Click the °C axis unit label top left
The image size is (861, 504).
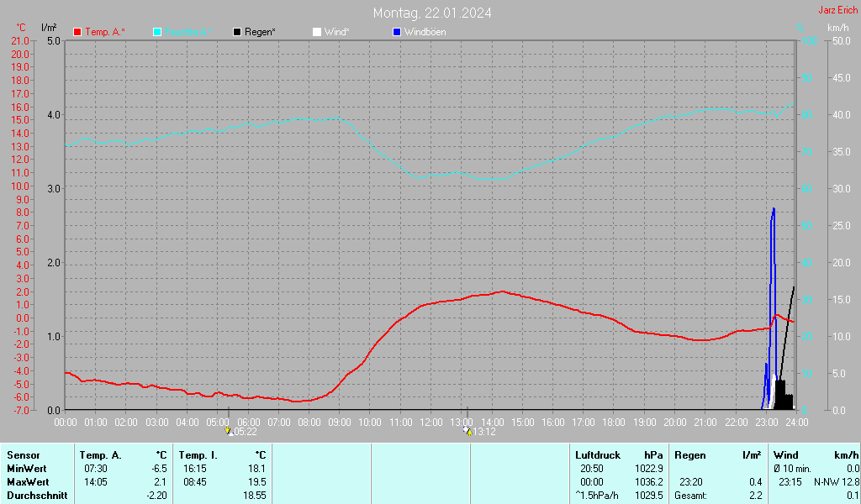(22, 28)
